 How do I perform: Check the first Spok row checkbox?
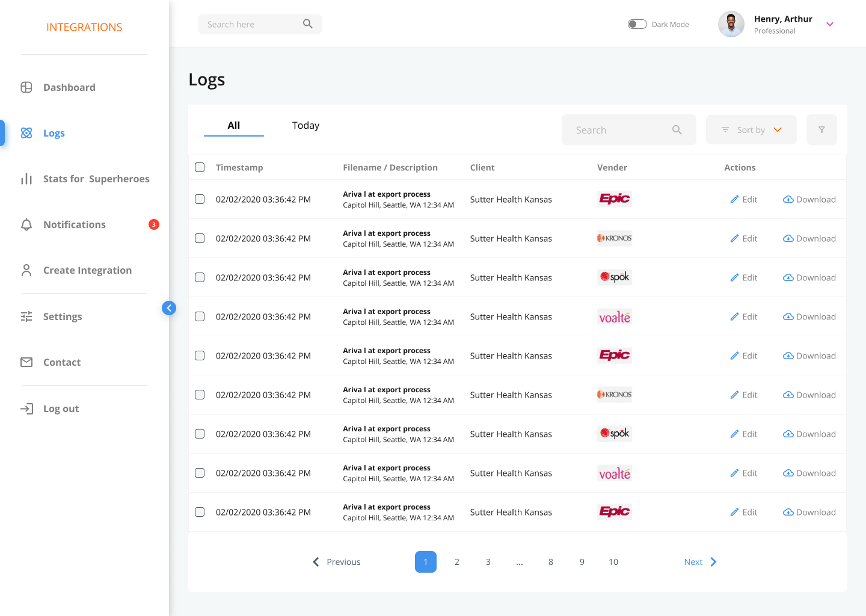coord(200,277)
